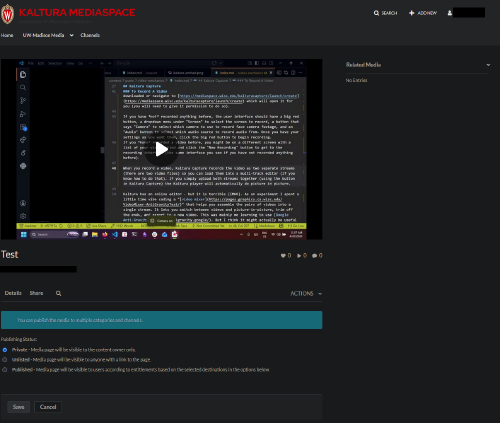This screenshot has height=423, width=500.
Task: Open the Search magnifier in header
Action: (x=376, y=13)
